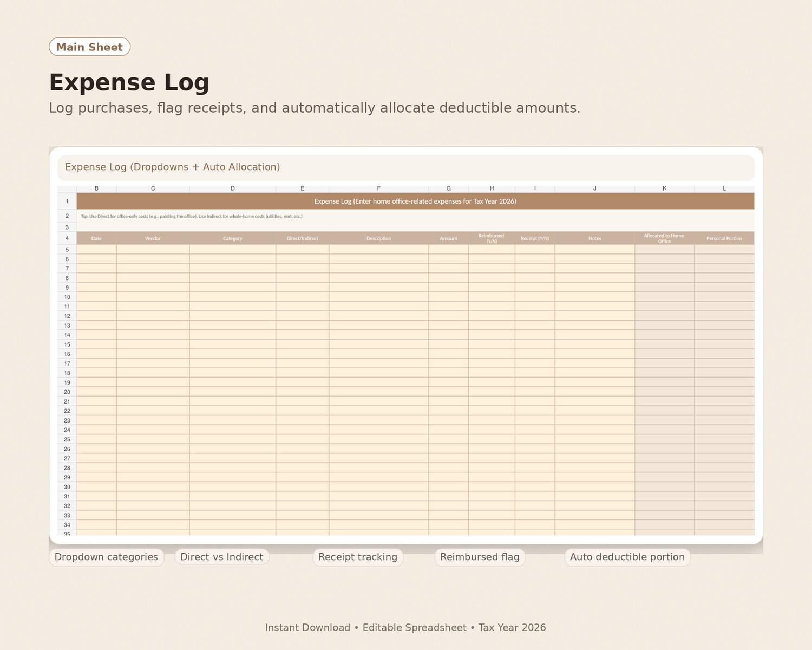Click the Category header cell
Image resolution: width=812 pixels, height=650 pixels.
[x=233, y=238]
